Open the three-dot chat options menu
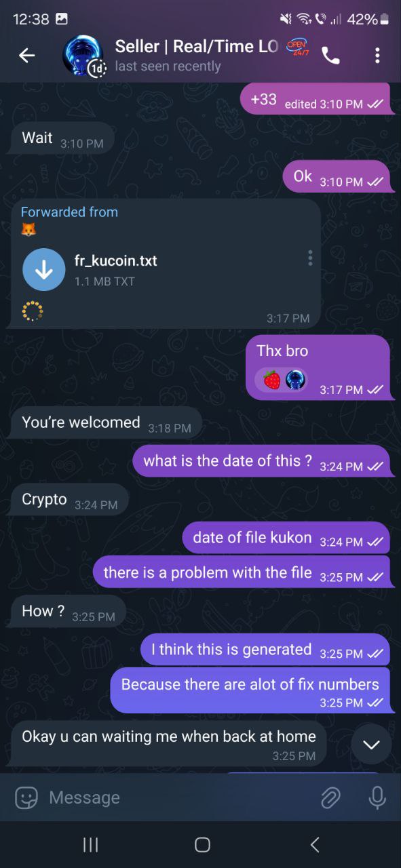The height and width of the screenshot is (868, 401). 377,56
